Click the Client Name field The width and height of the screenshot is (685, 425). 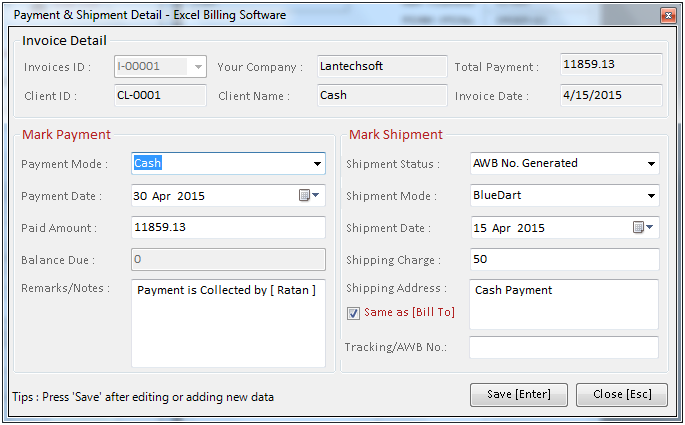coord(382,95)
